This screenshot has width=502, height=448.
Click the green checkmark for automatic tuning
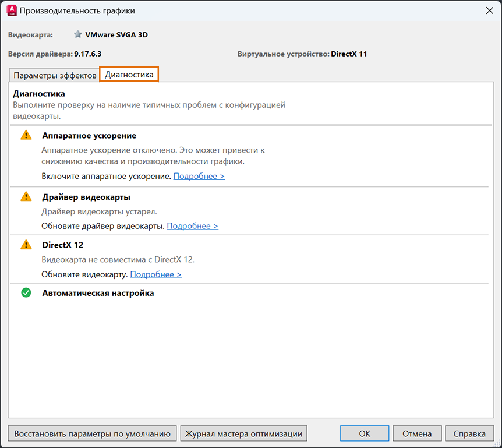pos(26,293)
